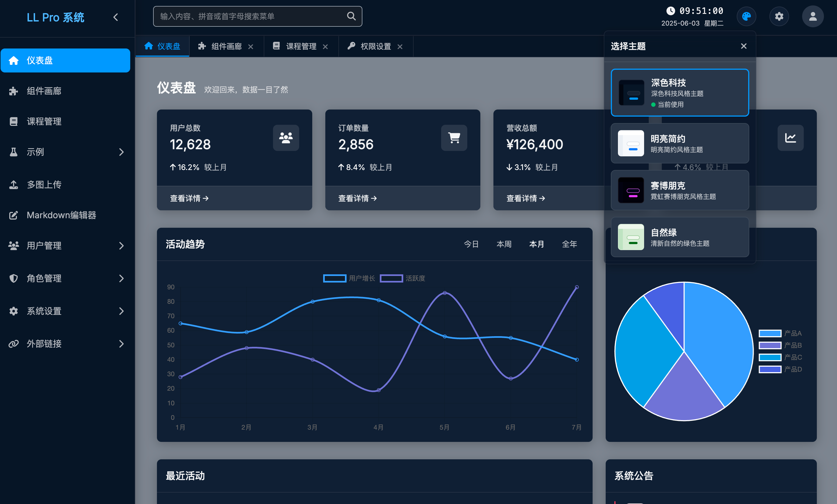Select the 深色科技 theme option
Screen dimensions: 837x504
point(680,93)
